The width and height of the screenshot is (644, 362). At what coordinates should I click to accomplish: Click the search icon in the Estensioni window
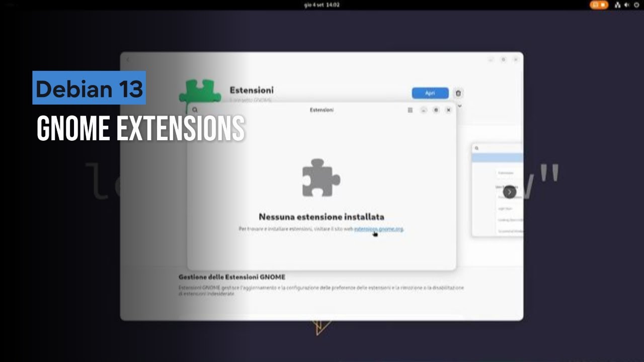(x=195, y=110)
